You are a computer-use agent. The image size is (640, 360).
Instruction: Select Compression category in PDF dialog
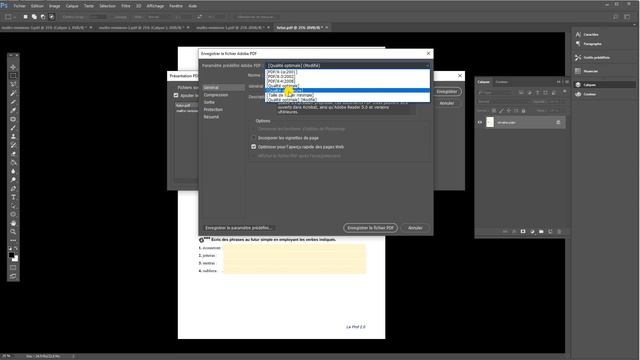[x=216, y=95]
